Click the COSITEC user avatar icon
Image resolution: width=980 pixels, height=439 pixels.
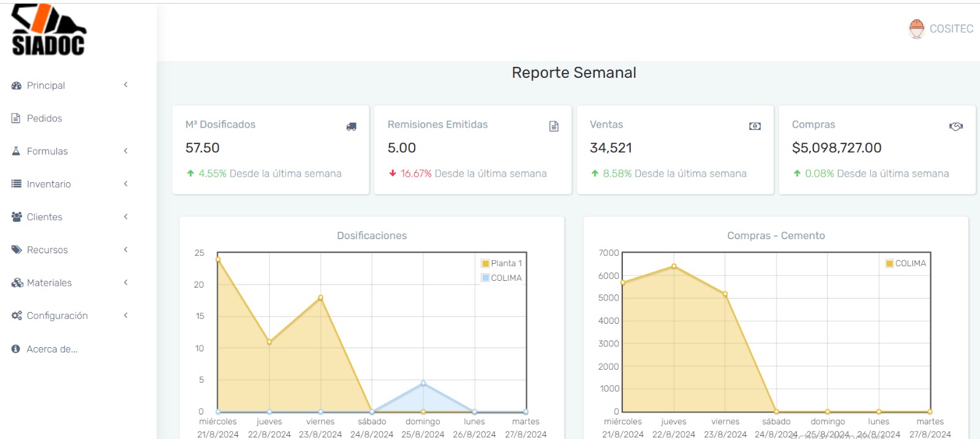point(916,29)
